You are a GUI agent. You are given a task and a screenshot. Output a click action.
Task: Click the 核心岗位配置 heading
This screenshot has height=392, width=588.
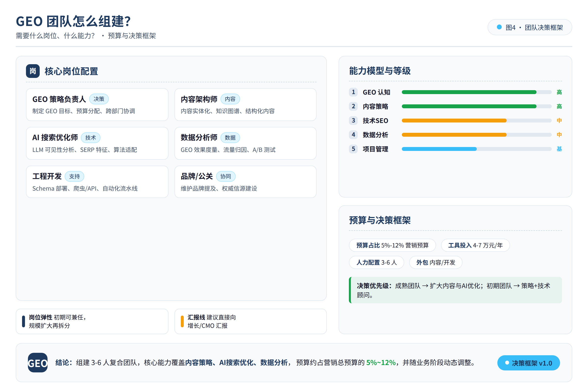point(71,71)
